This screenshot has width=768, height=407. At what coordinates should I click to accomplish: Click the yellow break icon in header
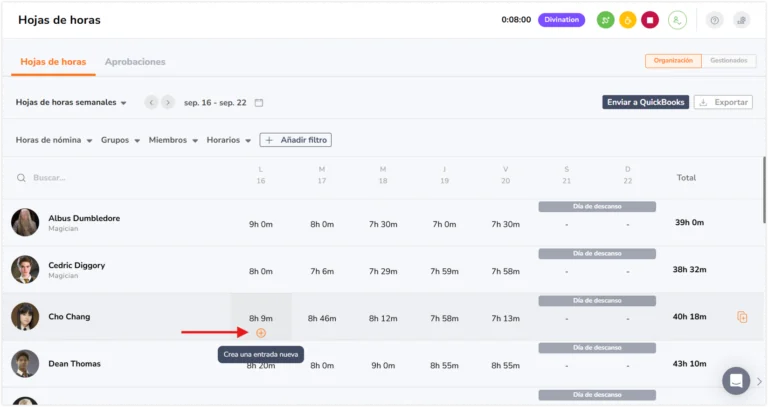(x=627, y=20)
